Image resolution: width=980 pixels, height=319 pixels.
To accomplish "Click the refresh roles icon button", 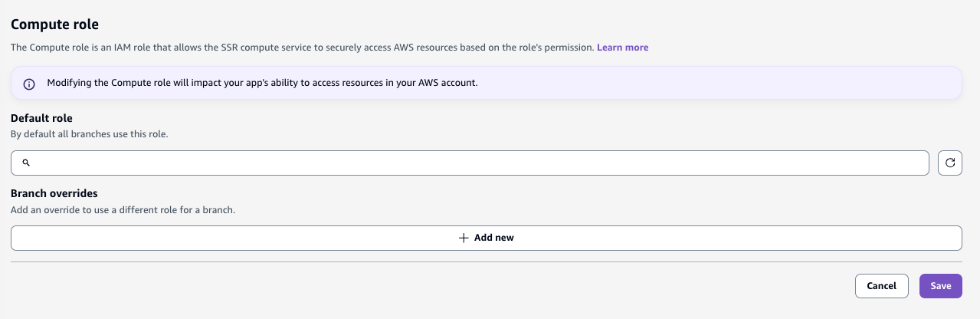I will 950,163.
